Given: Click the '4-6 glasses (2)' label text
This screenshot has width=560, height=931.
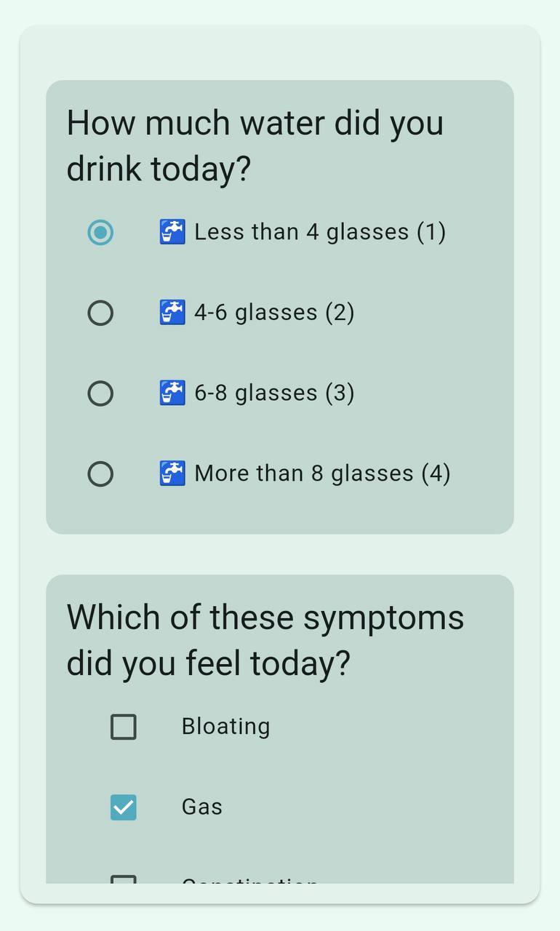Looking at the screenshot, I should tap(274, 313).
